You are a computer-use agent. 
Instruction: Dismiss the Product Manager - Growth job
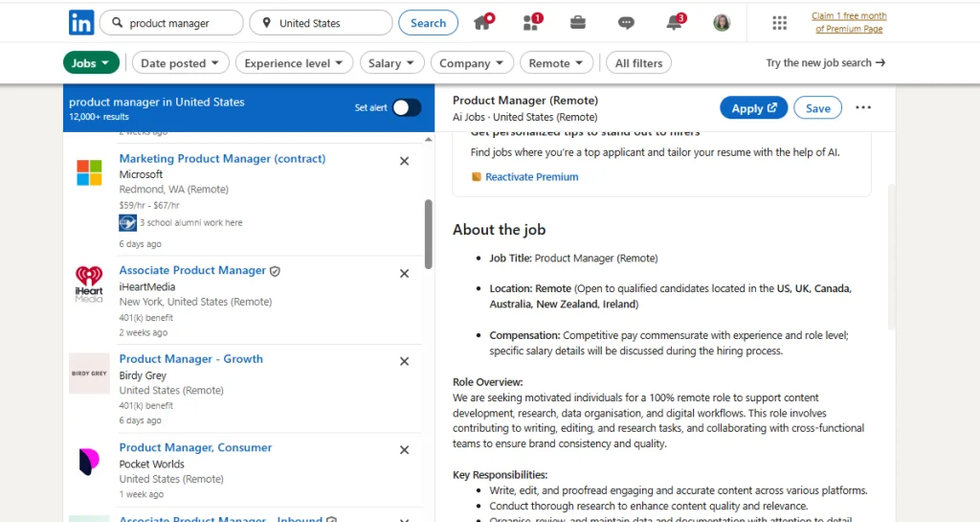[x=405, y=361]
